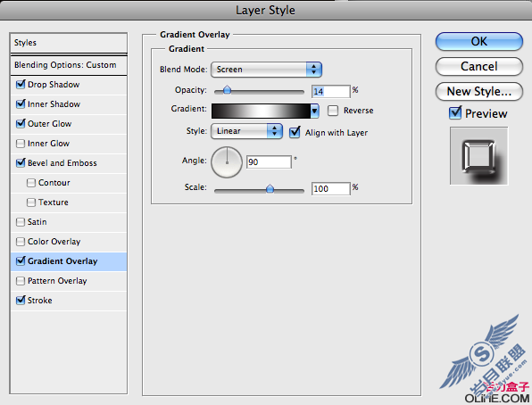Click the New Style... button
532x405 pixels.
tap(479, 92)
